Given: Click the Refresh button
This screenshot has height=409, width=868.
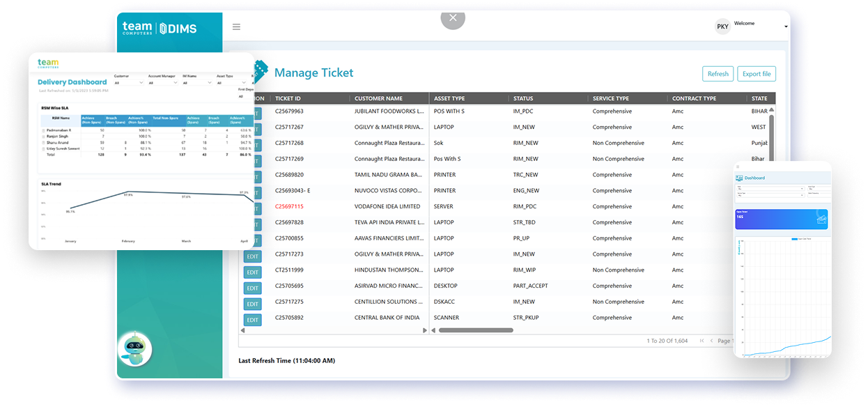Looking at the screenshot, I should pos(718,74).
